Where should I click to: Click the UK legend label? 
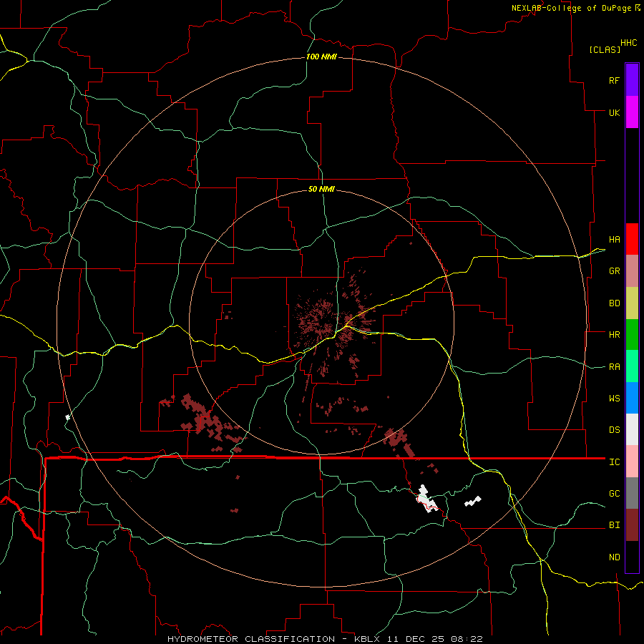[x=614, y=112]
